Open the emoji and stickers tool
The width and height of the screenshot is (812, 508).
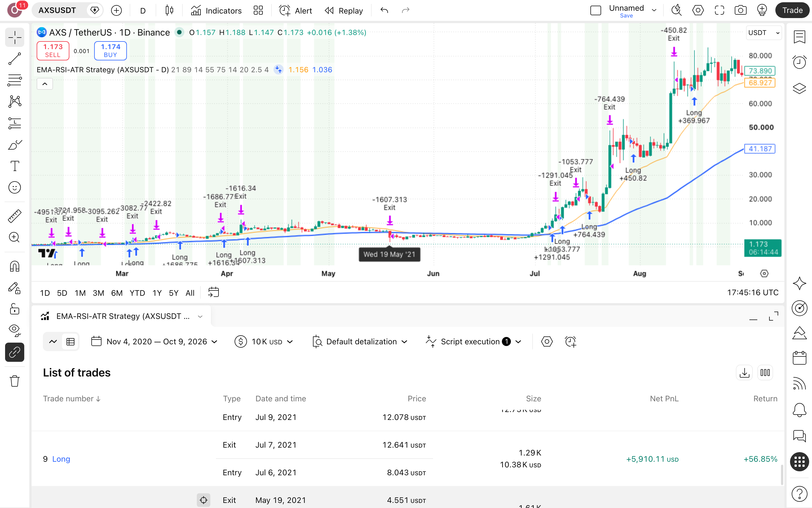tap(15, 187)
